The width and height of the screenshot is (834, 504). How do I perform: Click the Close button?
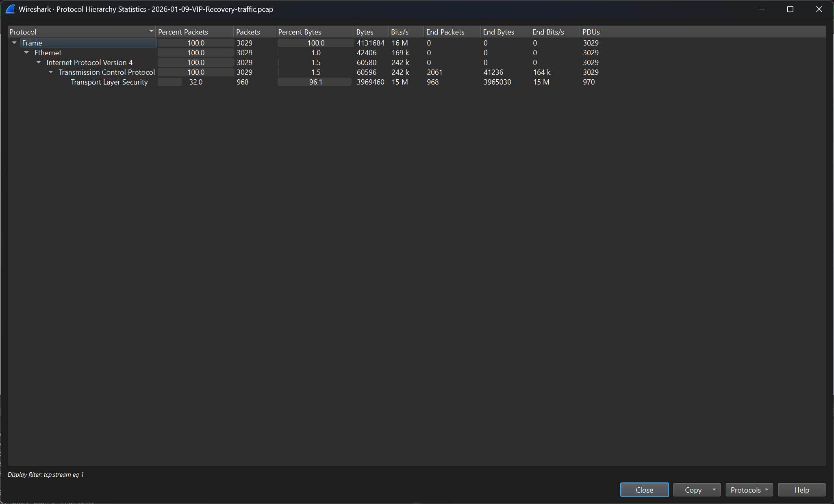pyautogui.click(x=644, y=490)
